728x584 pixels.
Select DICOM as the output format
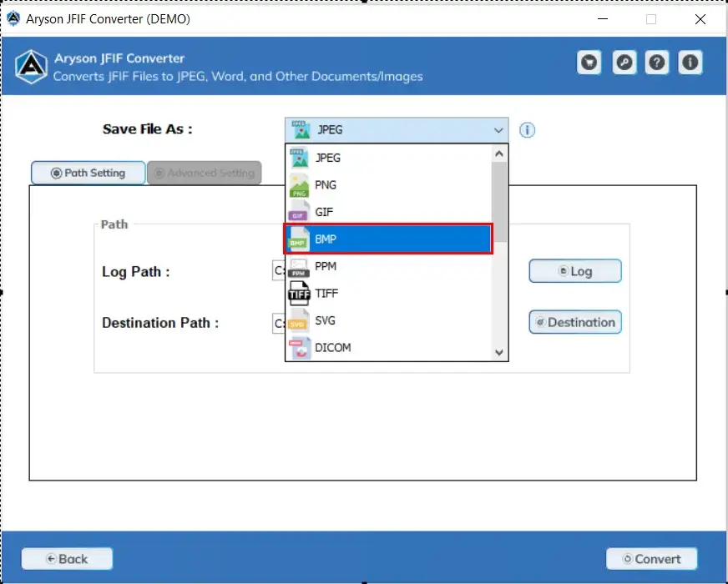[x=388, y=348]
